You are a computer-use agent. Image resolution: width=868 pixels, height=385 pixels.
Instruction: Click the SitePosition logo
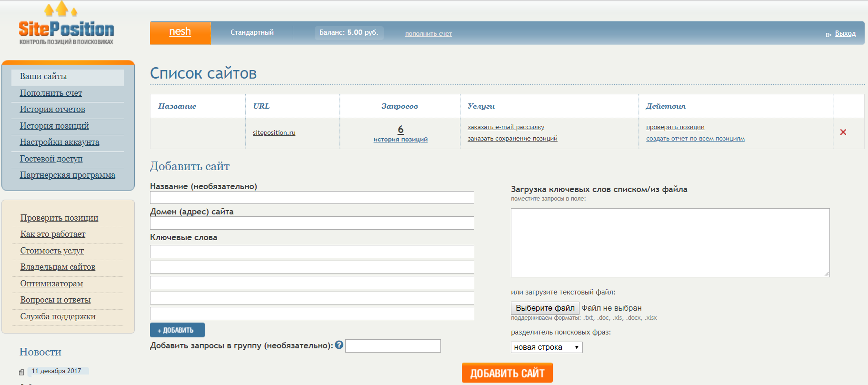pyautogui.click(x=66, y=30)
